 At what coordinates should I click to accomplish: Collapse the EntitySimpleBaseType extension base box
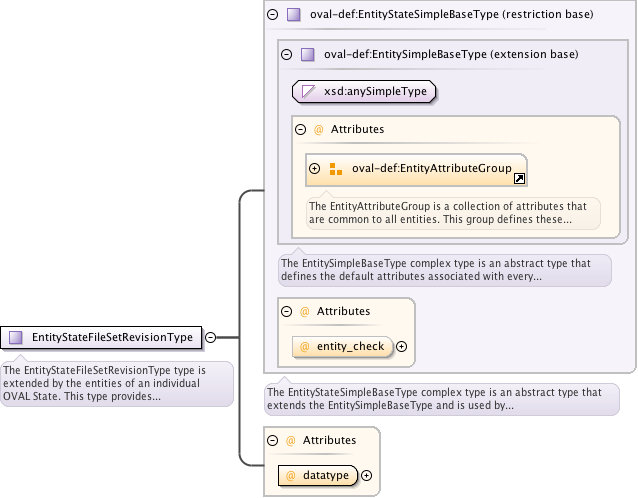tap(287, 54)
